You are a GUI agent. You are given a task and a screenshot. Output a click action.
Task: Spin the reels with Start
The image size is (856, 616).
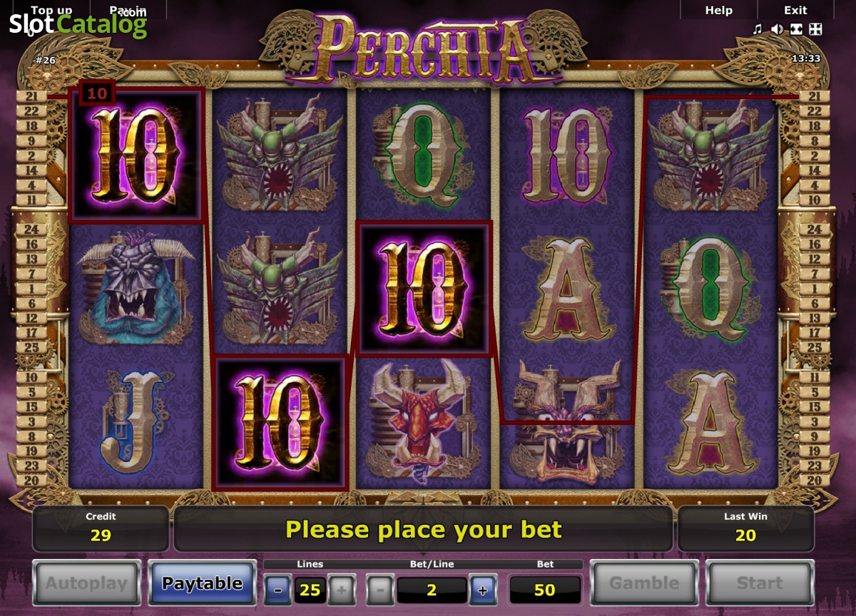760,583
